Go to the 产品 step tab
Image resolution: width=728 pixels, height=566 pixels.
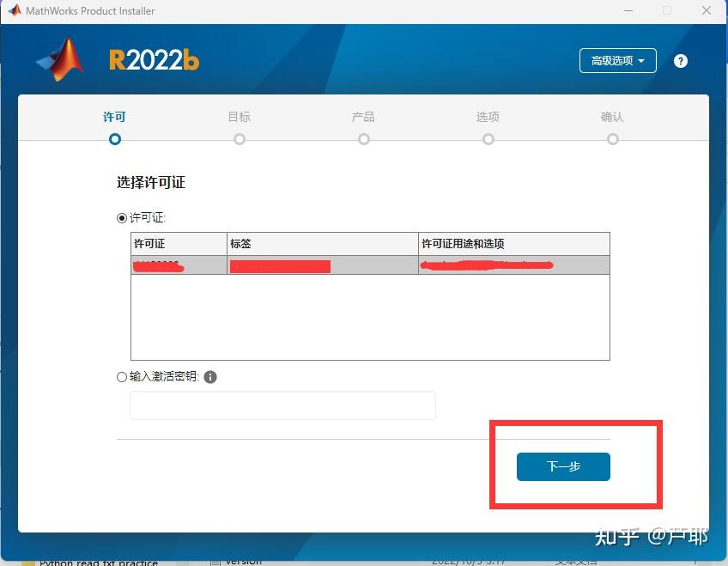[363, 117]
